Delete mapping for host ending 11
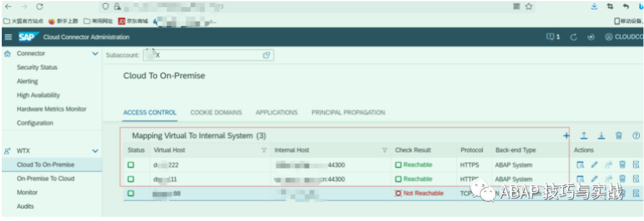The height and width of the screenshot is (221, 644). click(622, 179)
